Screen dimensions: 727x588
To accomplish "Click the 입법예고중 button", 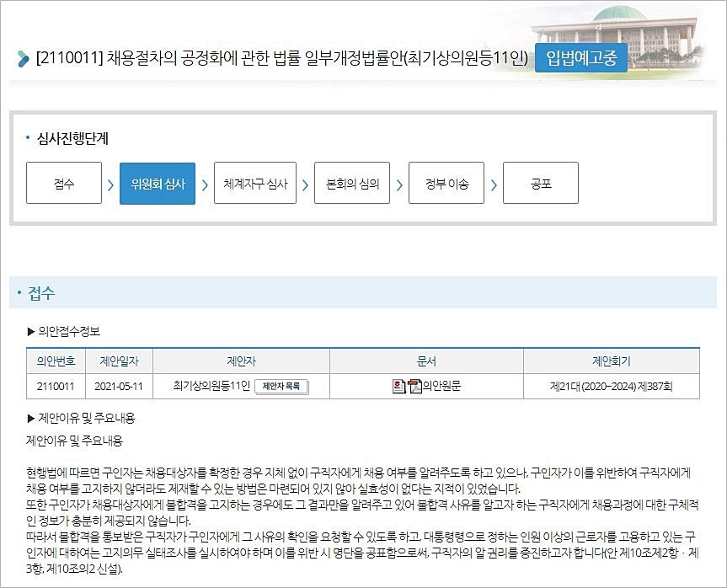I will click(581, 57).
